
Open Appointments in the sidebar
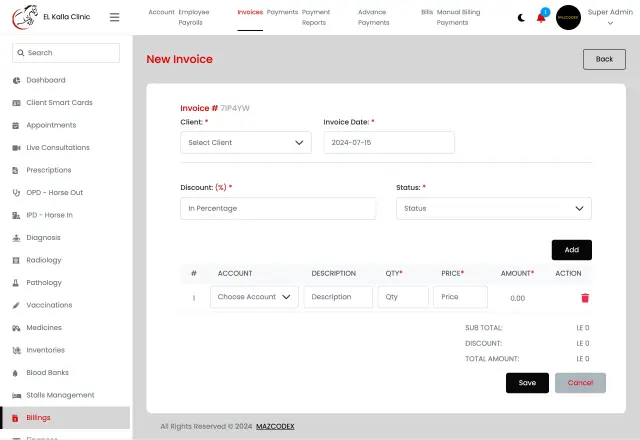51,125
